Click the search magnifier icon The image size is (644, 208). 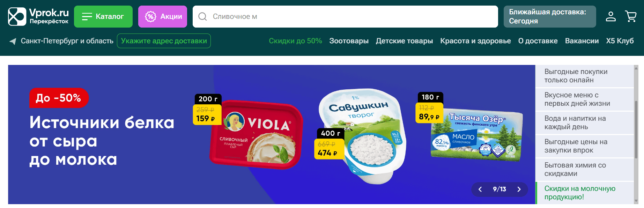202,16
